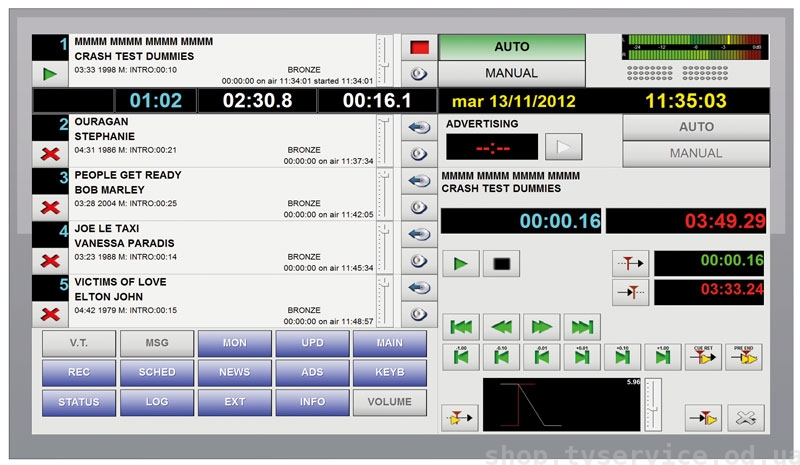
Task: Nudge position forward using the +0.10 button
Action: click(x=621, y=356)
